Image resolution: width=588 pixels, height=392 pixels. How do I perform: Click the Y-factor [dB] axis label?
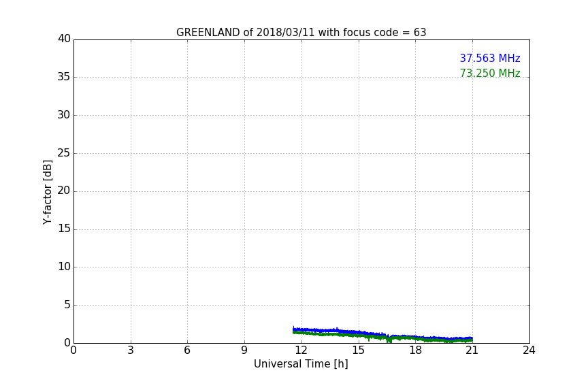tap(48, 192)
